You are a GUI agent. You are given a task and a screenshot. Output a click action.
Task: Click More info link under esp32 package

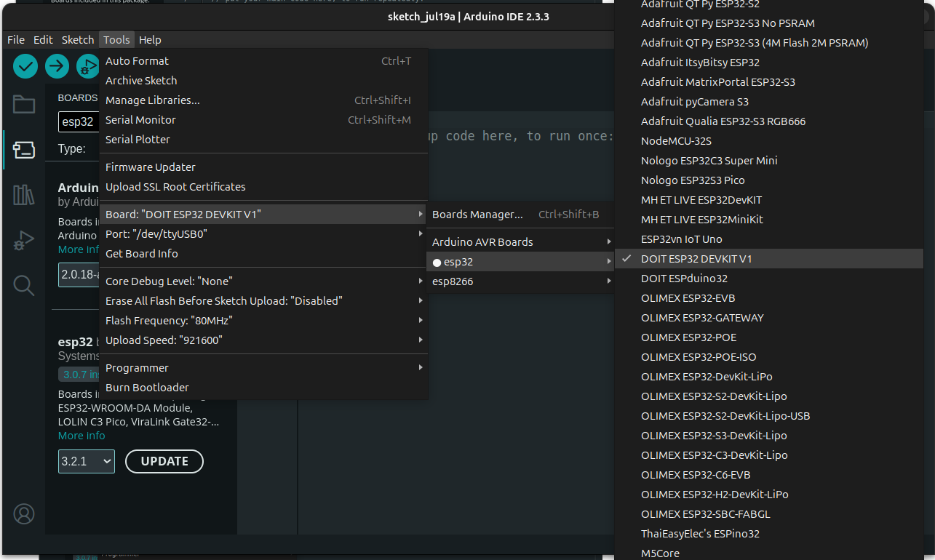[81, 436]
